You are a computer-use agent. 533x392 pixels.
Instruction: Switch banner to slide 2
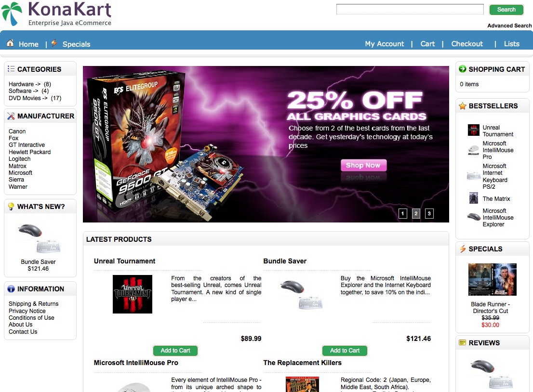tap(416, 213)
